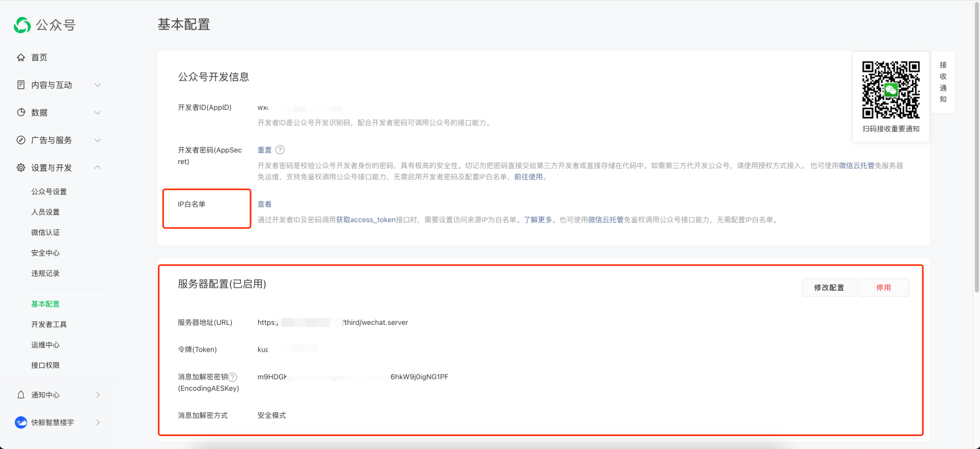Click the help icon beside 重置
The width and height of the screenshot is (980, 449).
280,150
